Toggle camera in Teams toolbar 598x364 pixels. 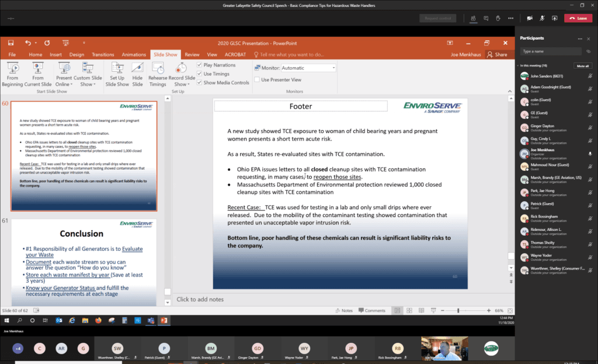[x=530, y=18]
